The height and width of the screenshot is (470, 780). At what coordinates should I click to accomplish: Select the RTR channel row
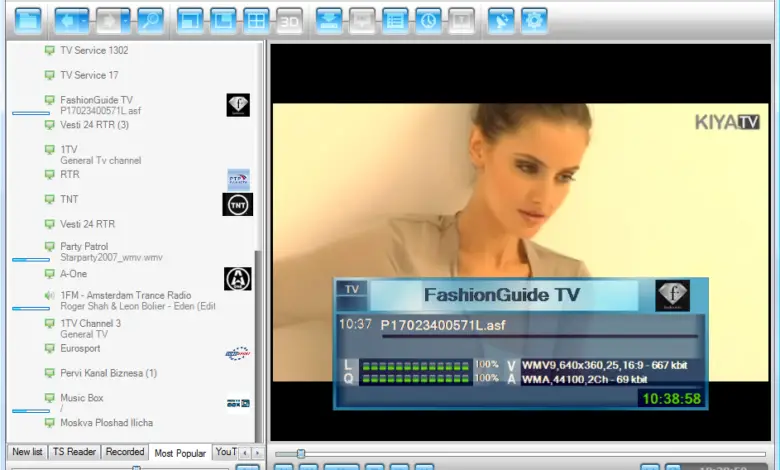tap(70, 175)
